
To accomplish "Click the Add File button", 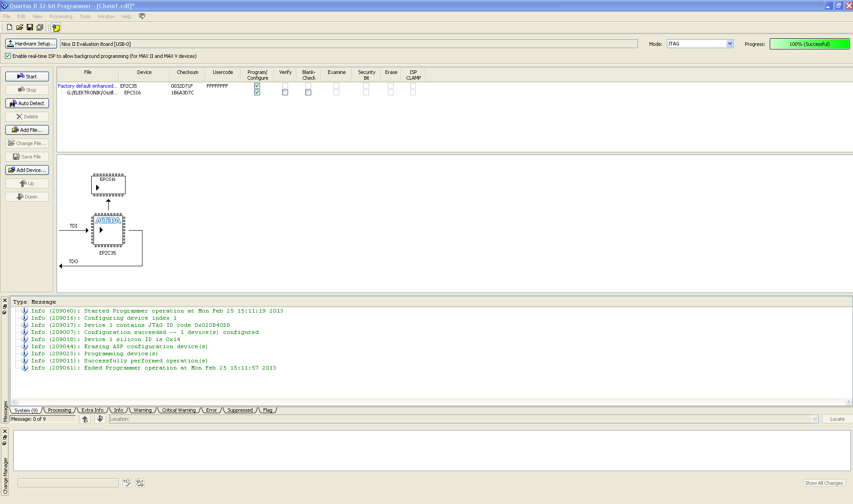I will 27,130.
